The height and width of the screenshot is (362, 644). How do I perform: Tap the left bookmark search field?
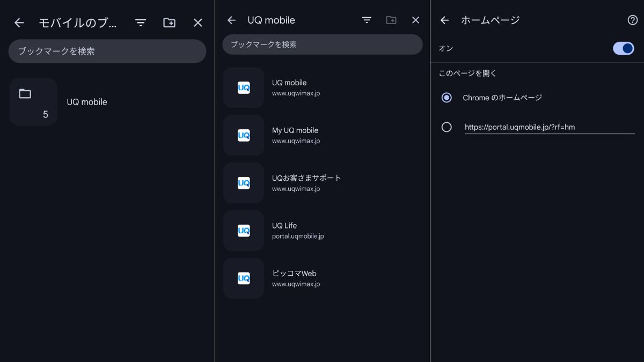[107, 51]
